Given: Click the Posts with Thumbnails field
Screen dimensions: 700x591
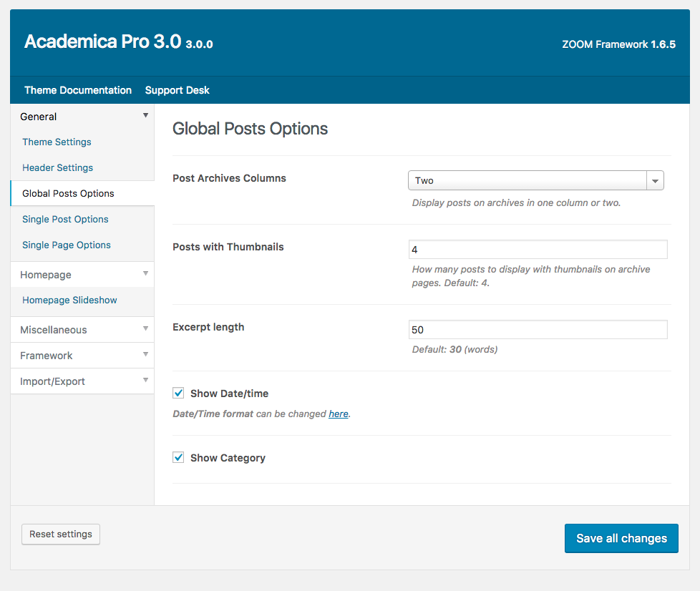Looking at the screenshot, I should [538, 250].
